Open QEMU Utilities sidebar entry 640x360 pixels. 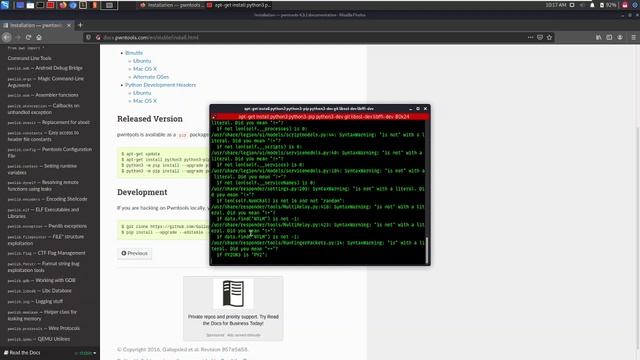pos(39,339)
